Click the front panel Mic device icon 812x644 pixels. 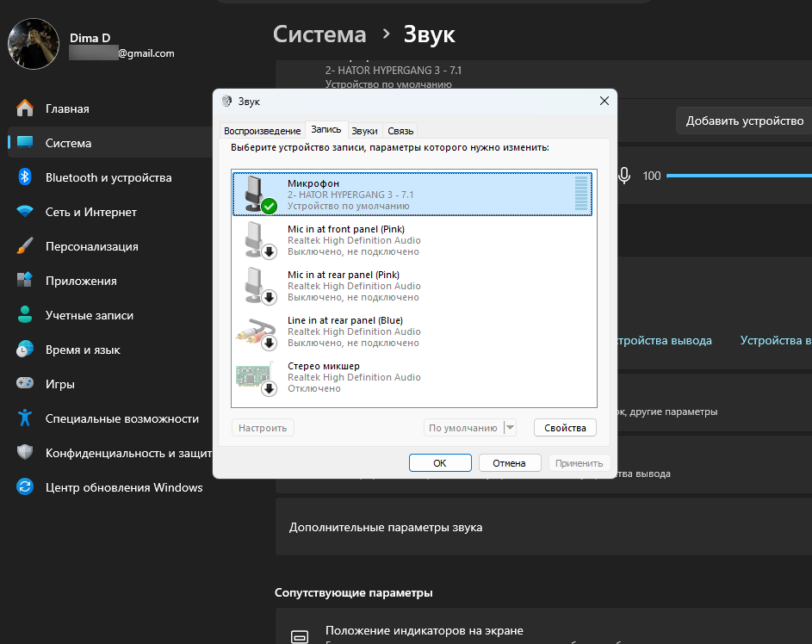coord(259,239)
